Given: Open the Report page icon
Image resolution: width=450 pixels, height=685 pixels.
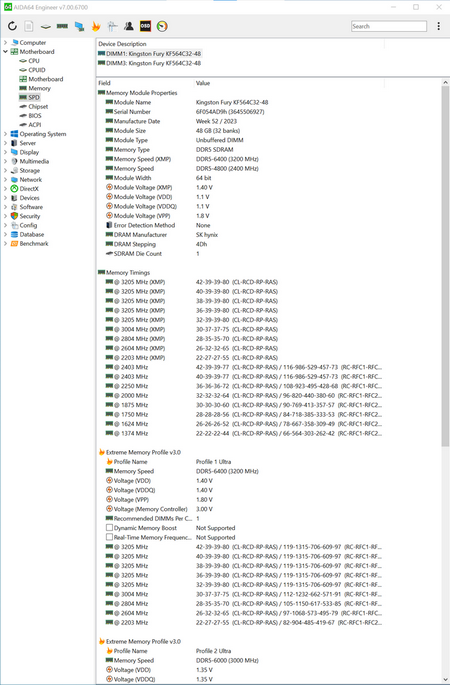Looking at the screenshot, I should [29, 26].
